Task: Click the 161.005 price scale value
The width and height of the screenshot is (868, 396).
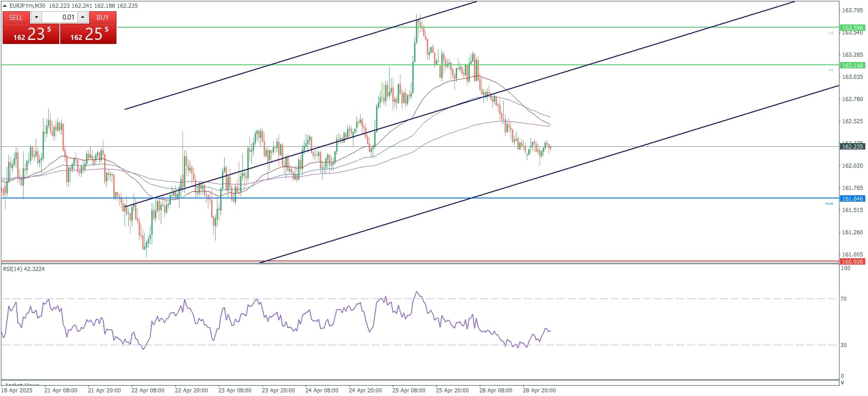Action: click(x=852, y=254)
